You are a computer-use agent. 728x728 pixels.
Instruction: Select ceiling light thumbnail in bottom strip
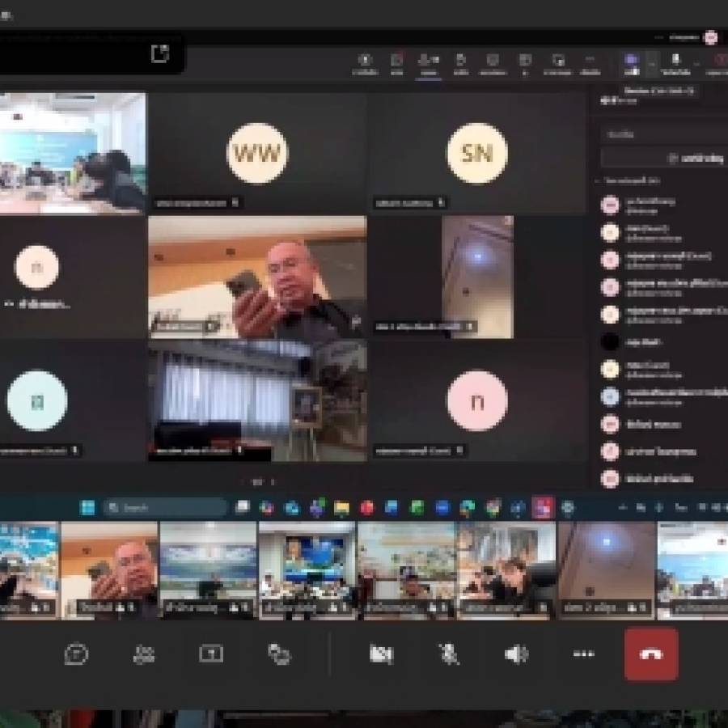606,570
